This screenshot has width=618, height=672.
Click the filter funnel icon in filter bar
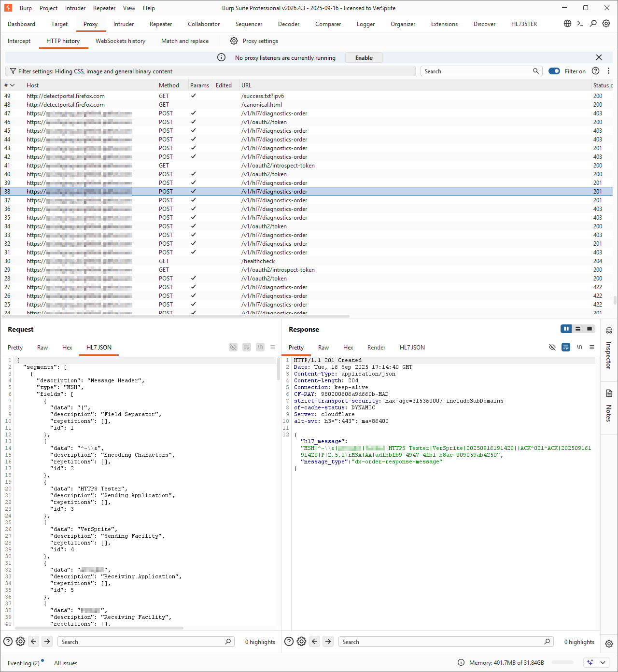pos(13,71)
